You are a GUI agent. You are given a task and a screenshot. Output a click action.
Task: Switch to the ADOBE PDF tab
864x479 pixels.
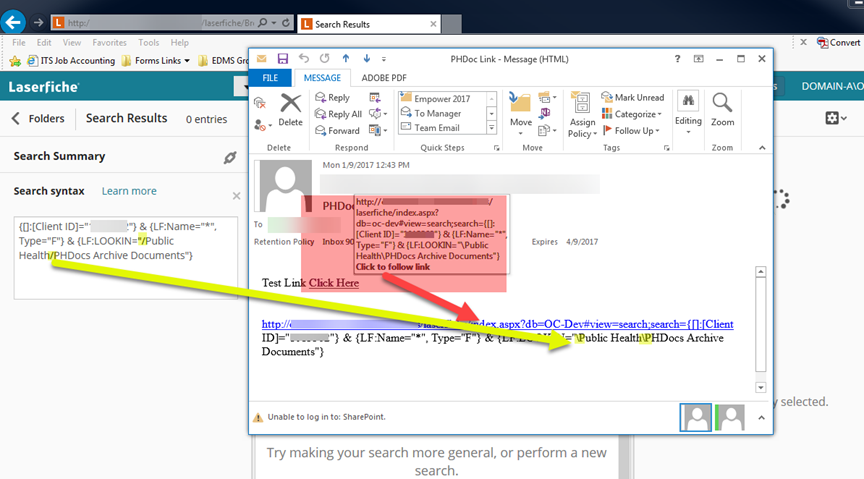(384, 78)
